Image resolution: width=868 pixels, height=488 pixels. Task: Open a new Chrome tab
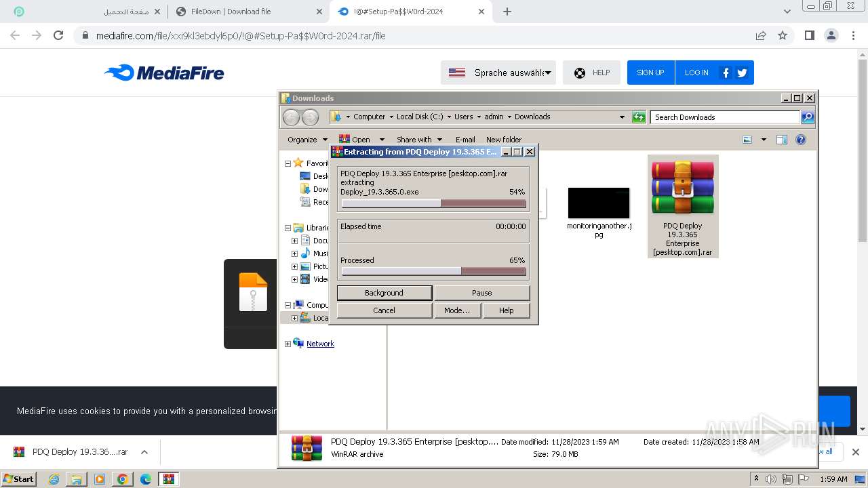coord(507,12)
